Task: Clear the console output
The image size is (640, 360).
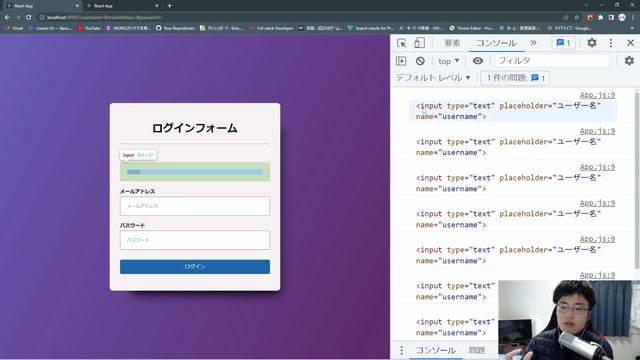Action: [x=420, y=61]
